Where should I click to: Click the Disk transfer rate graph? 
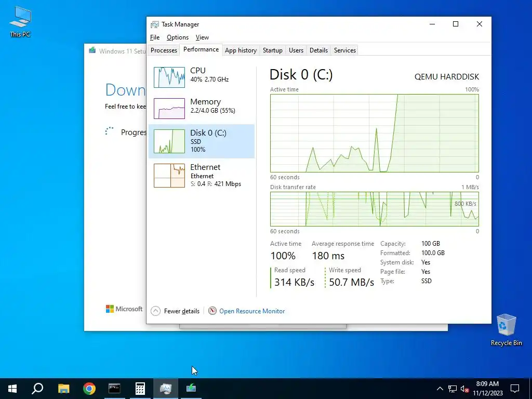tap(374, 209)
